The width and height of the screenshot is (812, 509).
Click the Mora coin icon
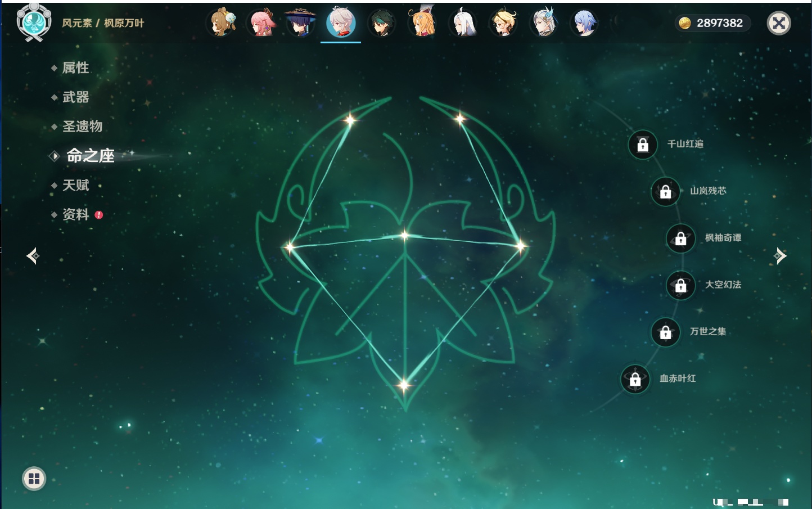coord(685,23)
